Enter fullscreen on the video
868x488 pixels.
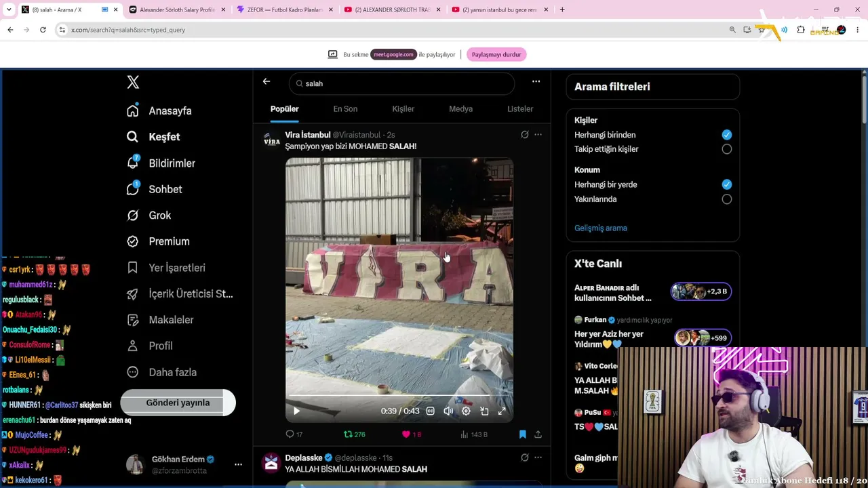[x=502, y=411]
